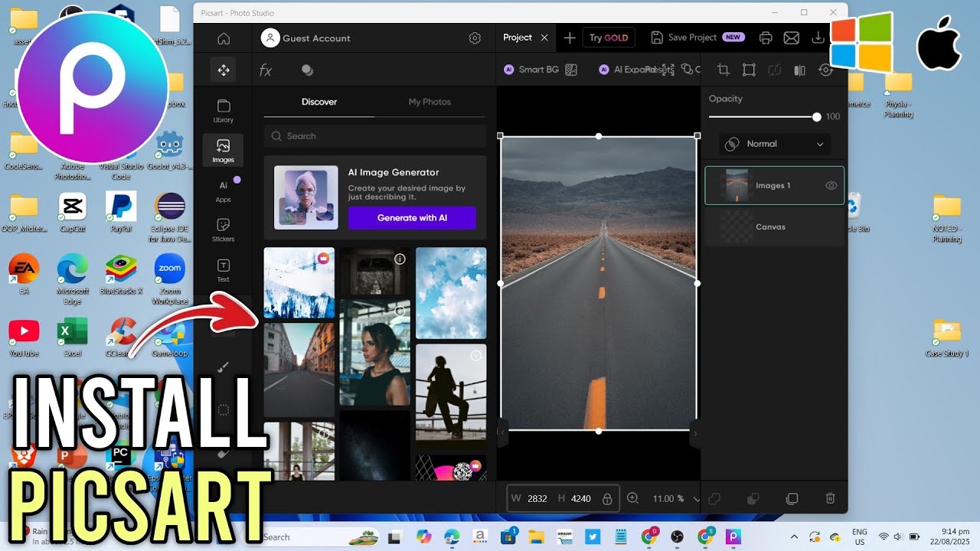Hide the Images 1 layer

pos(831,186)
